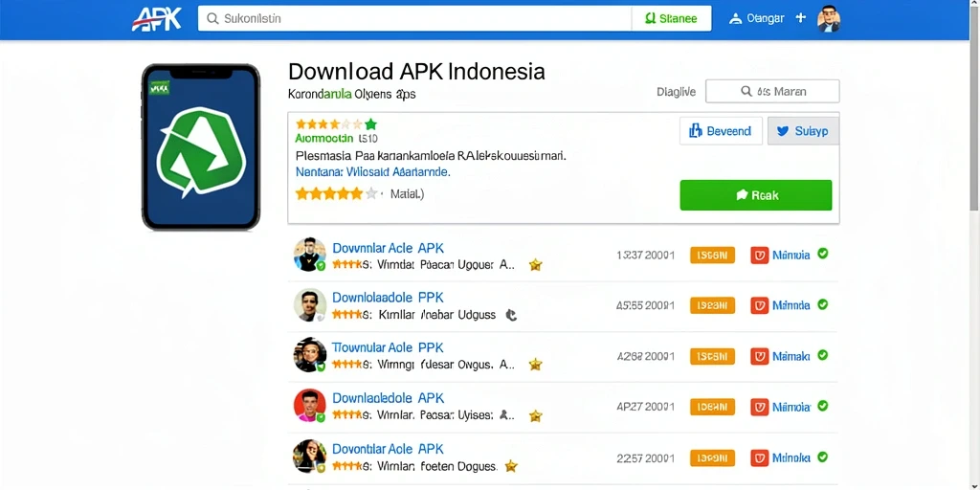Click the text '1237 20001'
The image size is (980, 490).
646,255
